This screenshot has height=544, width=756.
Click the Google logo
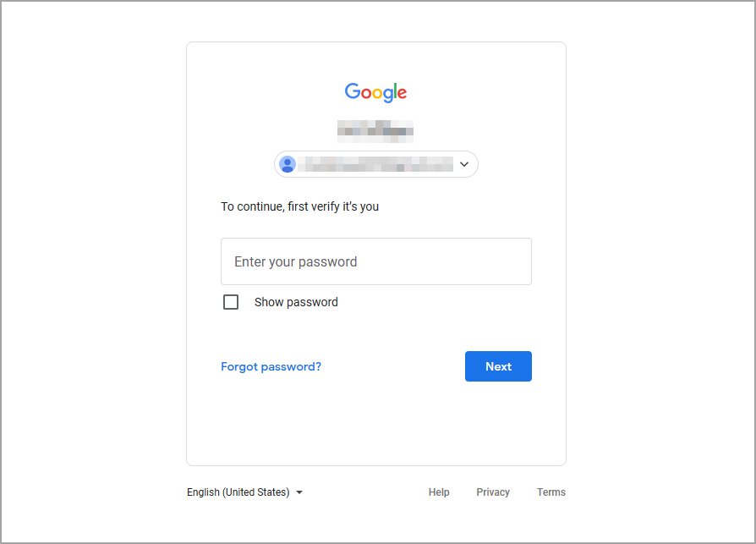[375, 92]
